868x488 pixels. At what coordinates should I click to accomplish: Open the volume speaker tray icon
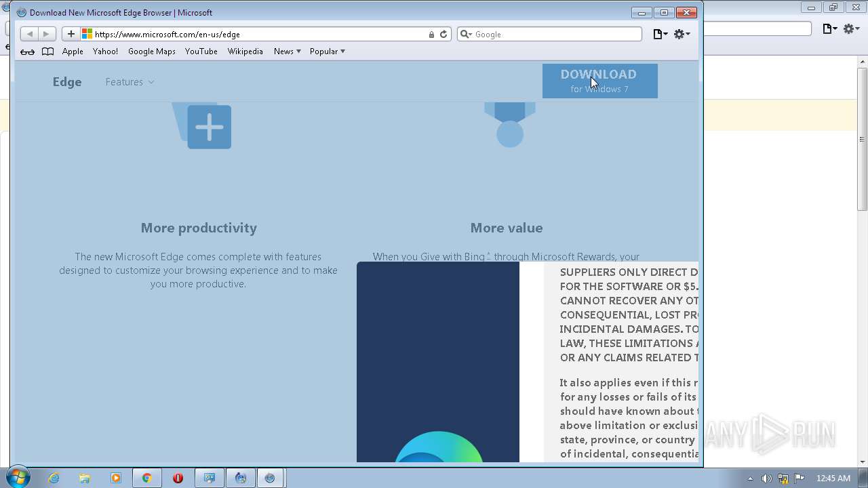pyautogui.click(x=766, y=479)
